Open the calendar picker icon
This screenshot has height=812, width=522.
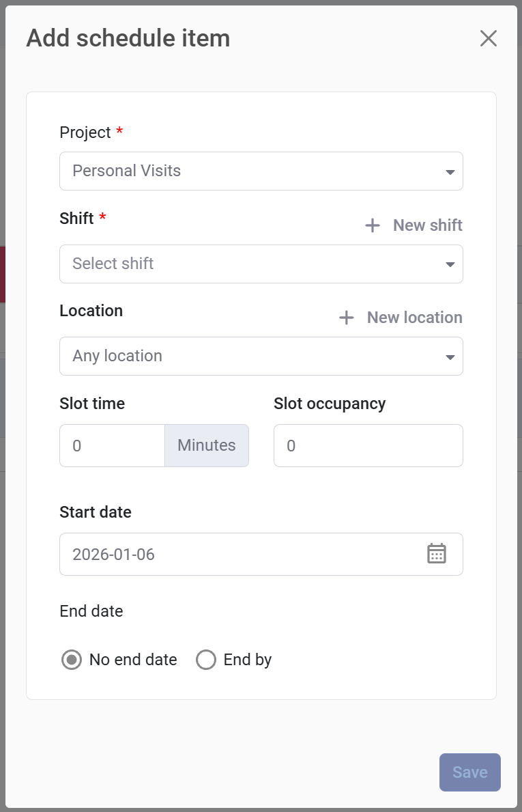(437, 554)
